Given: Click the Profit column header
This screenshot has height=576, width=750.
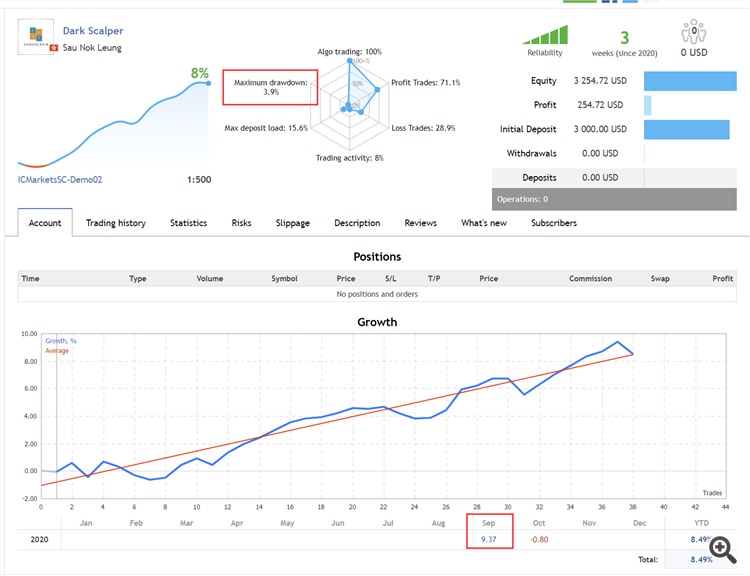Looking at the screenshot, I should click(x=723, y=278).
